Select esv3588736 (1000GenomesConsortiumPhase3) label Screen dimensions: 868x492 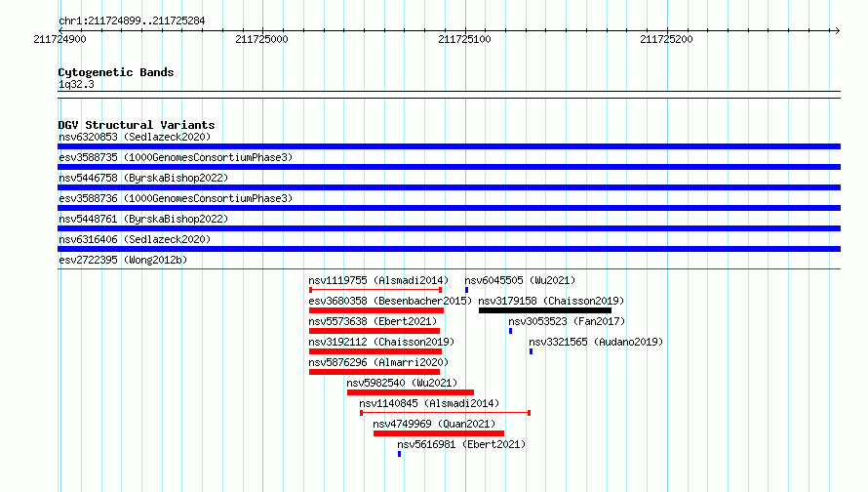coord(176,198)
